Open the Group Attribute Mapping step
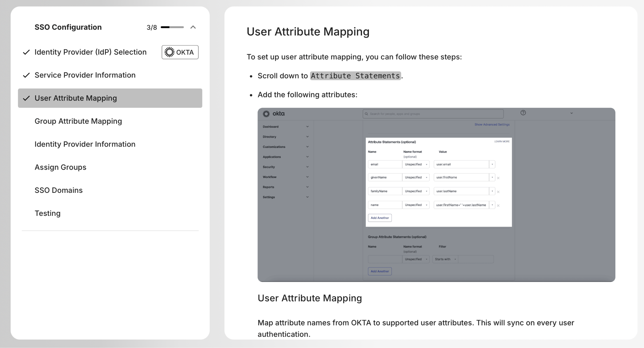 pos(78,121)
